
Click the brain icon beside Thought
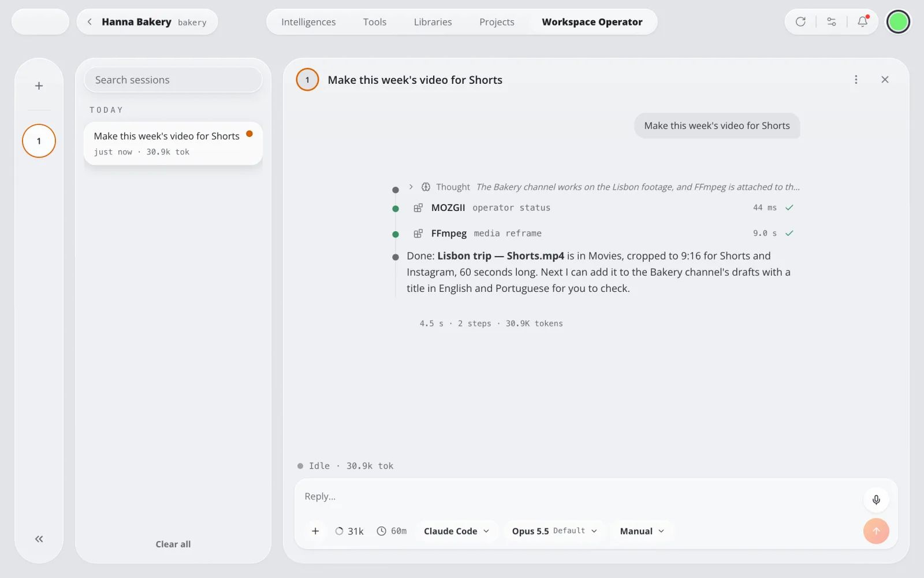coord(426,187)
